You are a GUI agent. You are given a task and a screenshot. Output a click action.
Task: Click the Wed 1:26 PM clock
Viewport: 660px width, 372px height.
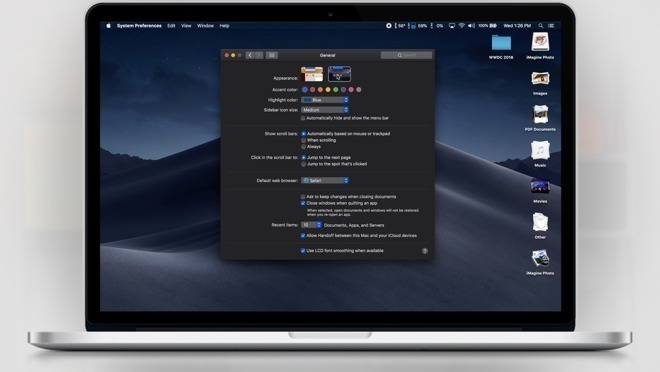tap(517, 26)
